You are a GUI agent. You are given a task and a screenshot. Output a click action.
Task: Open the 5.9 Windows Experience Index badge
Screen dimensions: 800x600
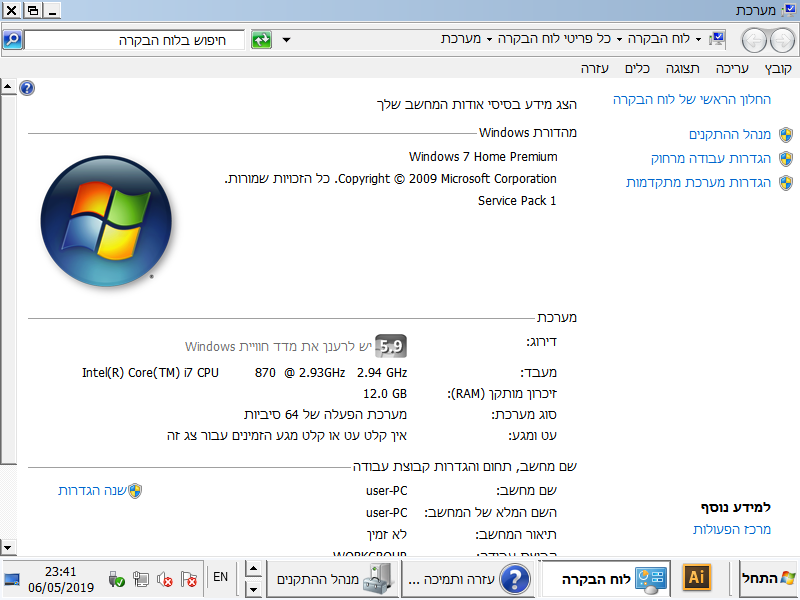pos(391,346)
